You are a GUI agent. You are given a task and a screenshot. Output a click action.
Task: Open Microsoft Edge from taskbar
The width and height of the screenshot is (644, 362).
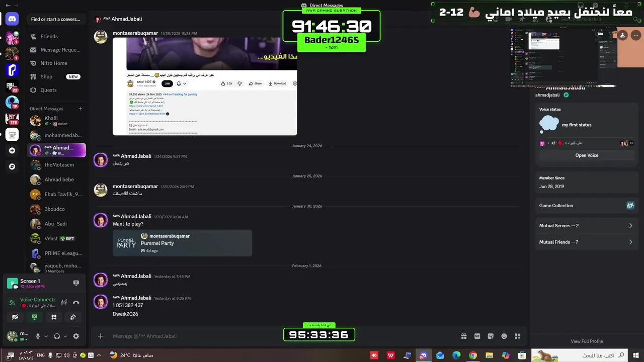pos(456,355)
